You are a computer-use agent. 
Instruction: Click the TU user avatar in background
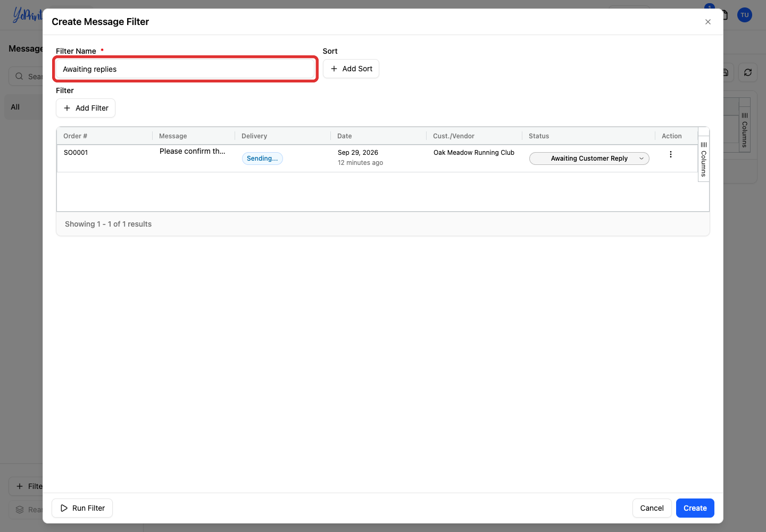tap(745, 15)
